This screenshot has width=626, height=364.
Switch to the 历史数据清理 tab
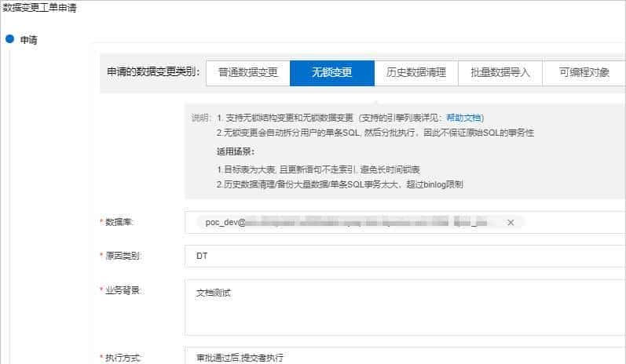(416, 72)
